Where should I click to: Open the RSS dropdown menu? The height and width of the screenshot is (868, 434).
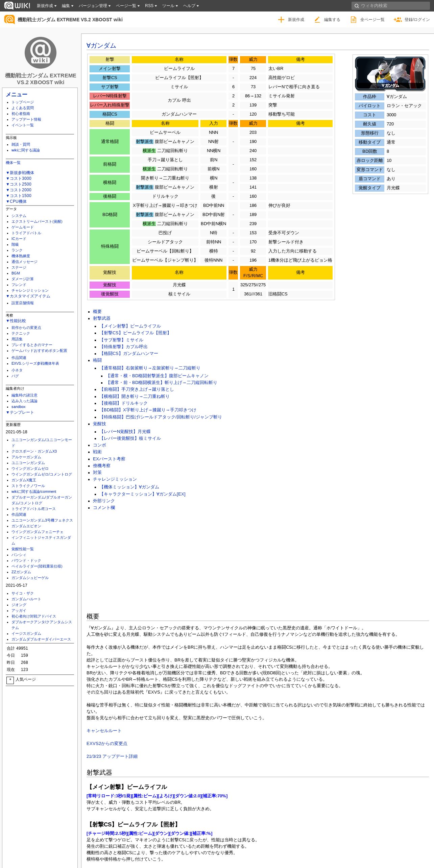click(x=151, y=6)
